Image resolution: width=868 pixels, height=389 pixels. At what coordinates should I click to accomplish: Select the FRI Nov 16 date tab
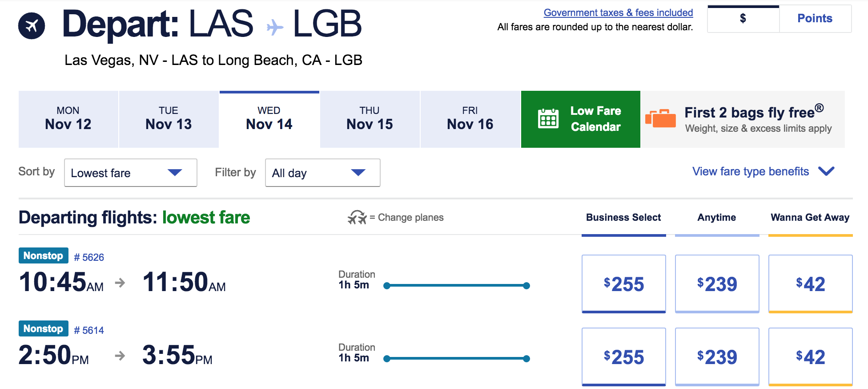point(470,119)
